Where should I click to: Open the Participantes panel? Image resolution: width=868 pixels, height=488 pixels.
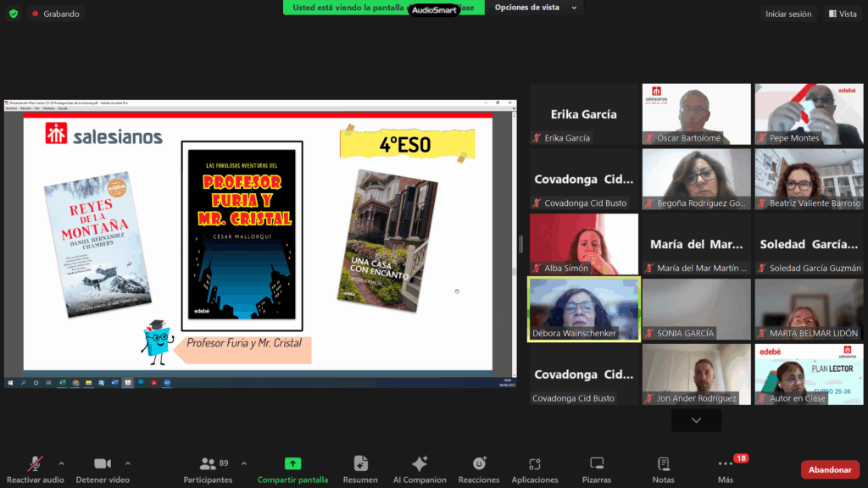pos(208,469)
